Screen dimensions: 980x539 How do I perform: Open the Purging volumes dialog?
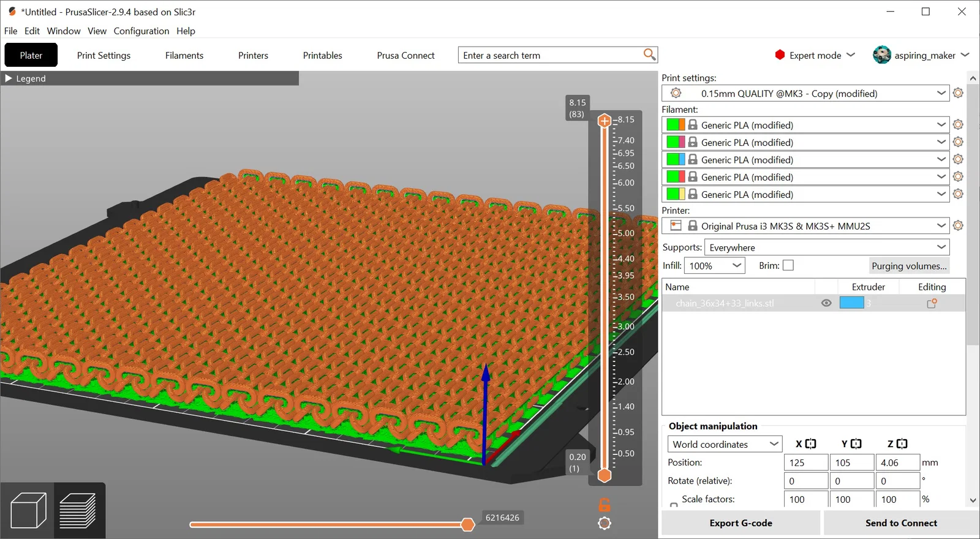[909, 266]
